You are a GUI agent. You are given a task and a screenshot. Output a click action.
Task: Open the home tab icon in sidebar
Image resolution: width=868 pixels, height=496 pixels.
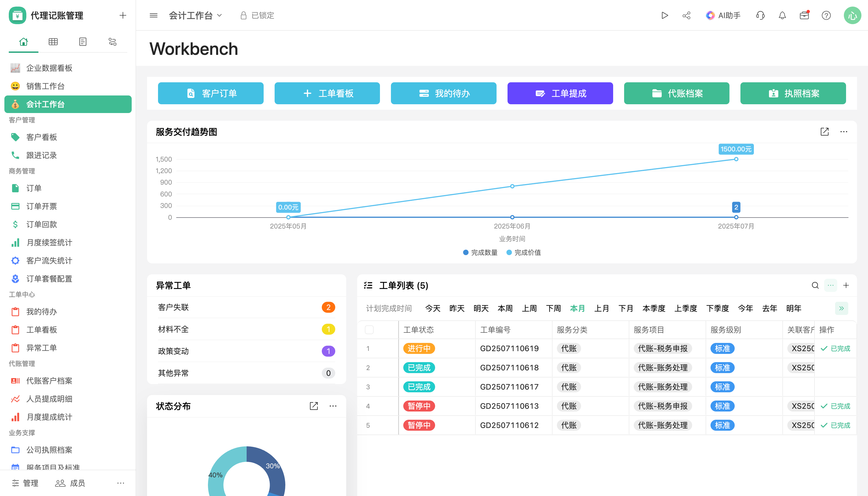click(x=24, y=41)
